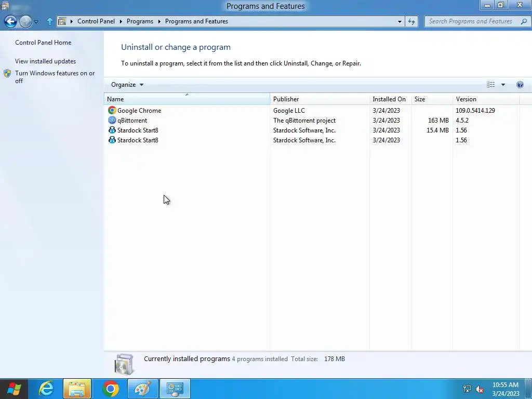Image resolution: width=532 pixels, height=399 pixels.
Task: Open Paint from the taskbar
Action: point(142,389)
